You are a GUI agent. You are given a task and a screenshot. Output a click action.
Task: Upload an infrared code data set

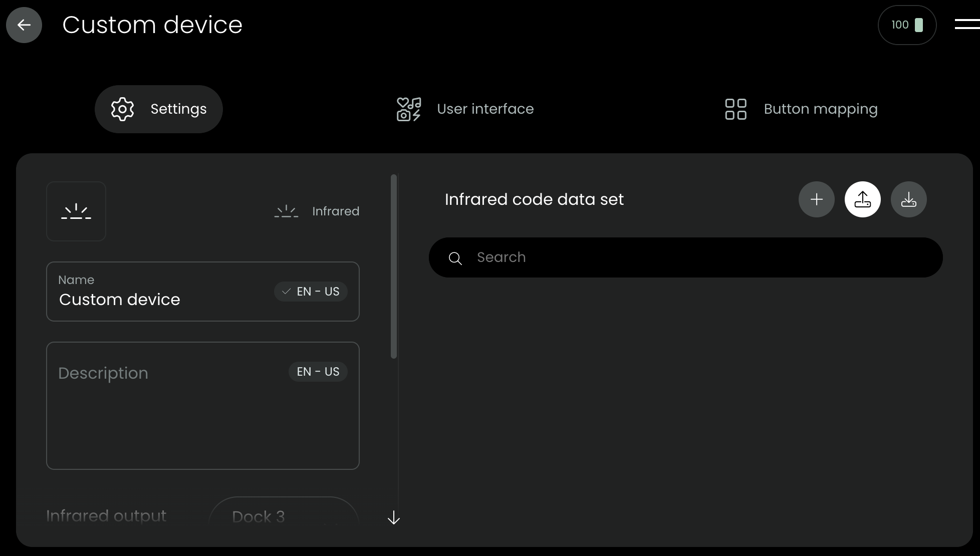coord(863,199)
